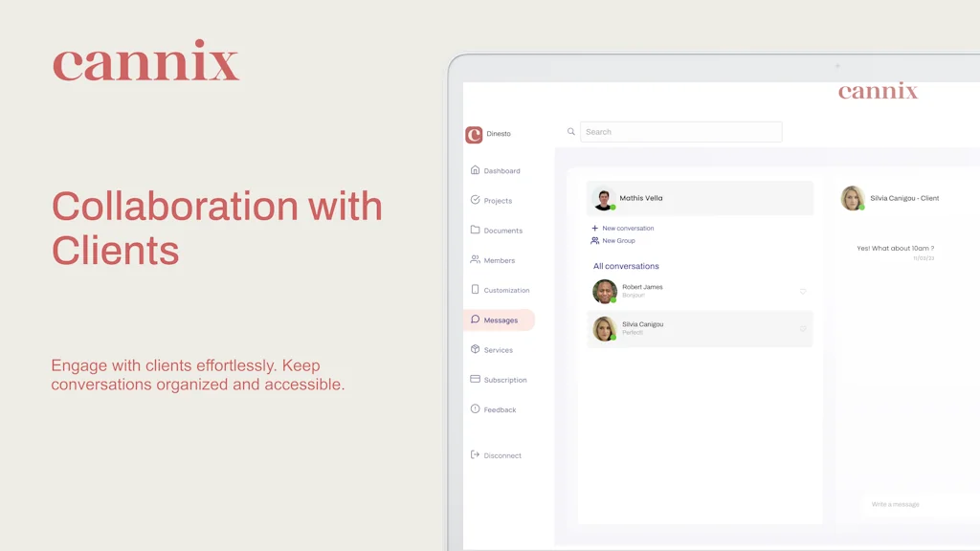Open Projects from the sidebar icon
Screen dimensions: 980x551
pyautogui.click(x=475, y=200)
